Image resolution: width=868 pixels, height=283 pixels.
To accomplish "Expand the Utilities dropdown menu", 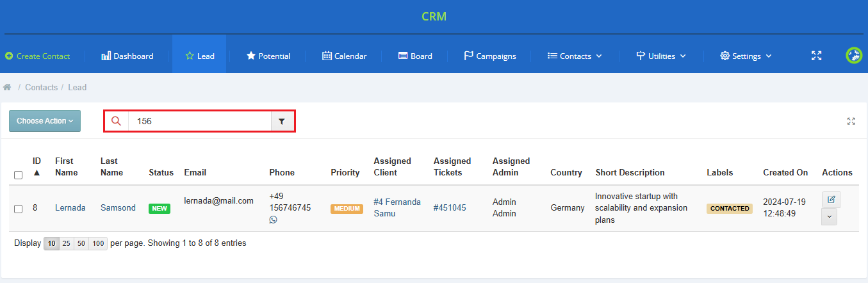I will point(661,56).
